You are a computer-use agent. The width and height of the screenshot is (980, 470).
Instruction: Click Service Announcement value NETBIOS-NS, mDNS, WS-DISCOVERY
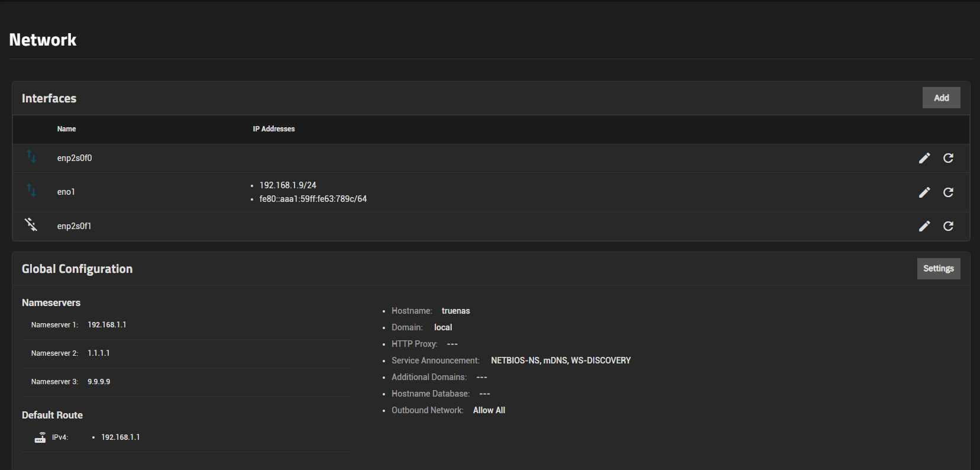pyautogui.click(x=561, y=360)
